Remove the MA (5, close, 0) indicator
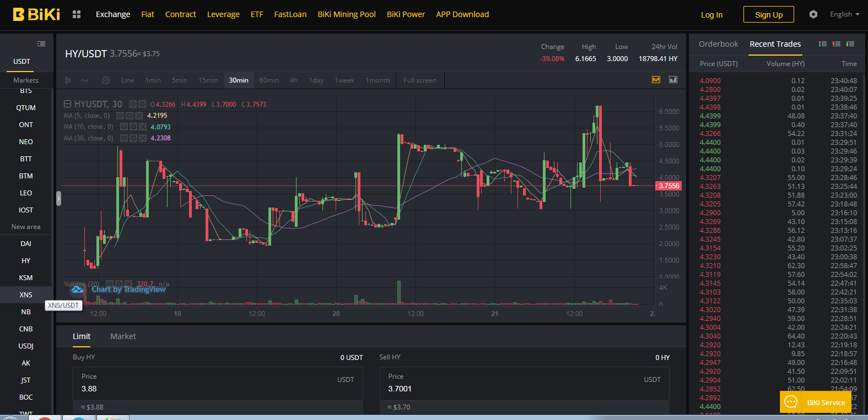The image size is (868, 420). pos(139,116)
